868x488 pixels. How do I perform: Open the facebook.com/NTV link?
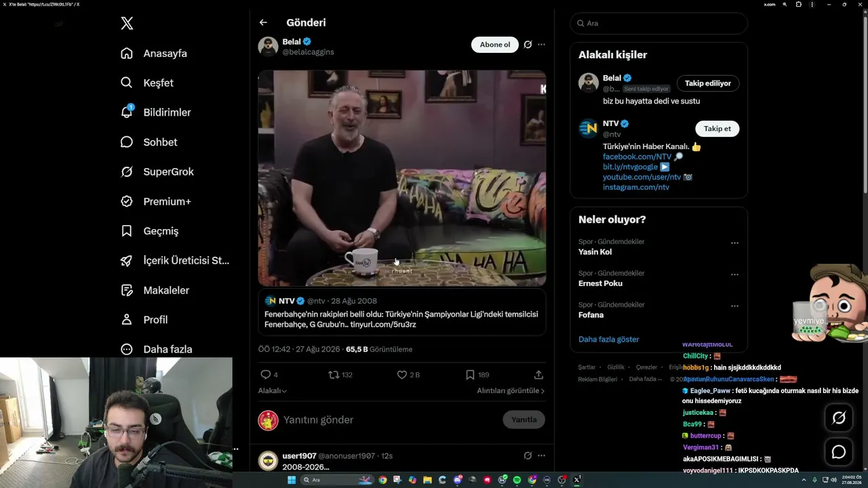(x=637, y=157)
